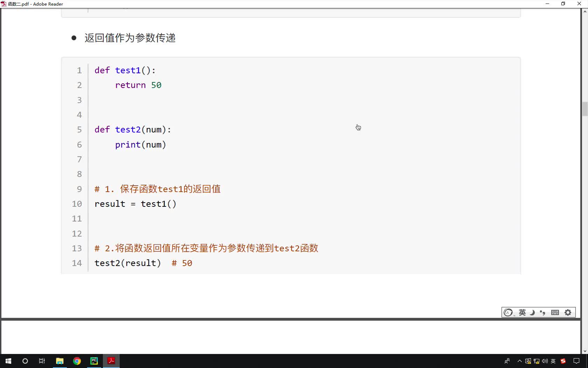Screen dimensions: 588x368
Task: Show hidden system tray icons
Action: click(520, 361)
